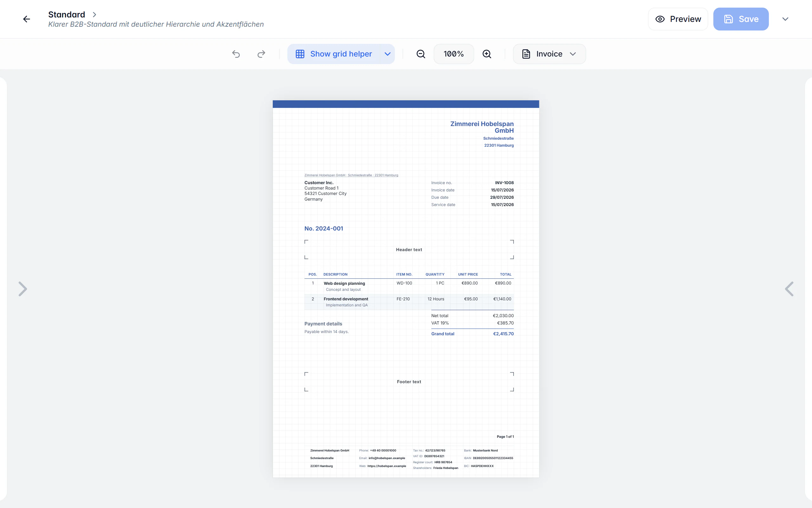
Task: Click the Save button
Action: (741, 19)
